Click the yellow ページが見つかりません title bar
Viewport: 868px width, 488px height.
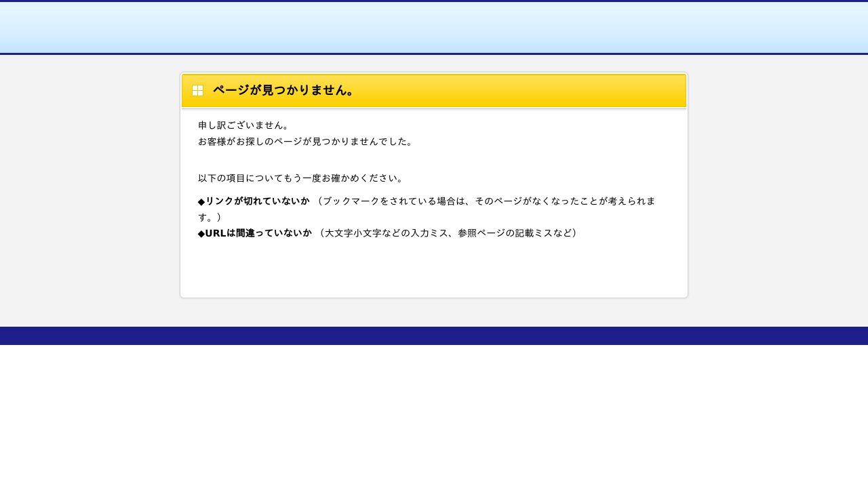pos(434,90)
